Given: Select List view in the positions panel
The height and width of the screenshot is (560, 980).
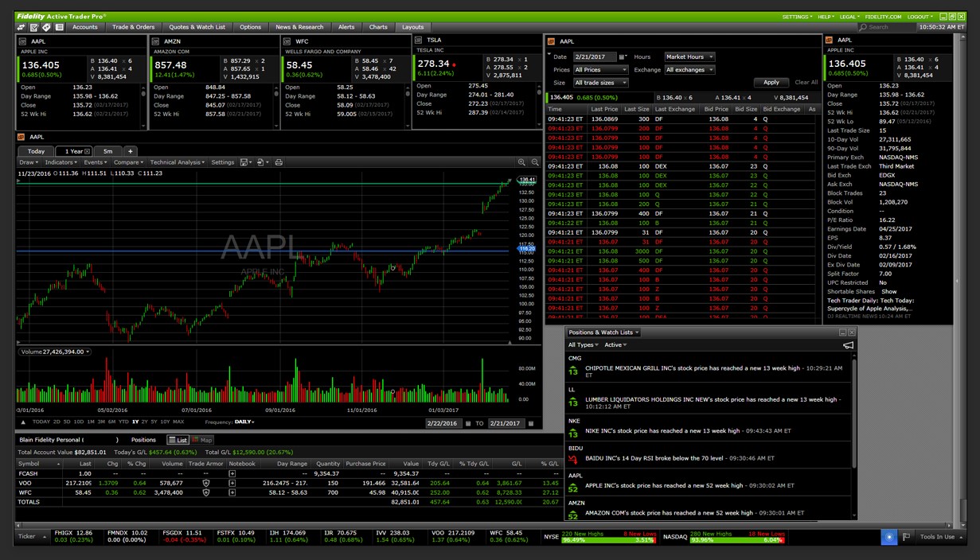Looking at the screenshot, I should coord(178,439).
